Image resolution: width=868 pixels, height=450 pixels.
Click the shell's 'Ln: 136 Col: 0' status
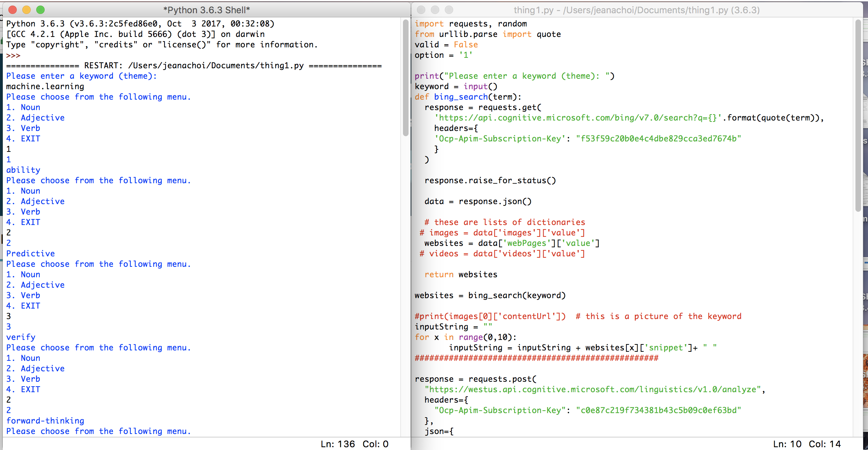tap(354, 444)
